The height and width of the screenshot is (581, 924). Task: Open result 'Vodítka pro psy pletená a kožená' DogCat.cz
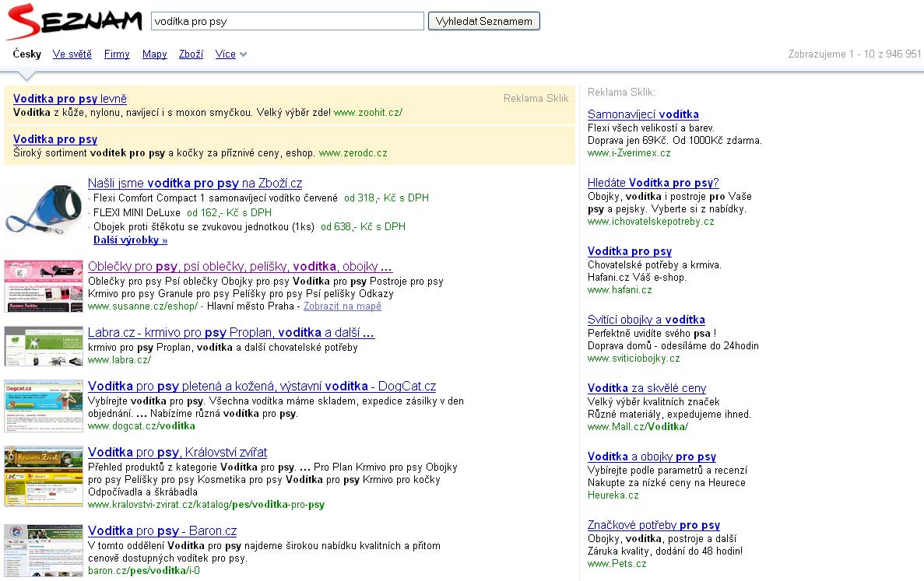(x=262, y=386)
